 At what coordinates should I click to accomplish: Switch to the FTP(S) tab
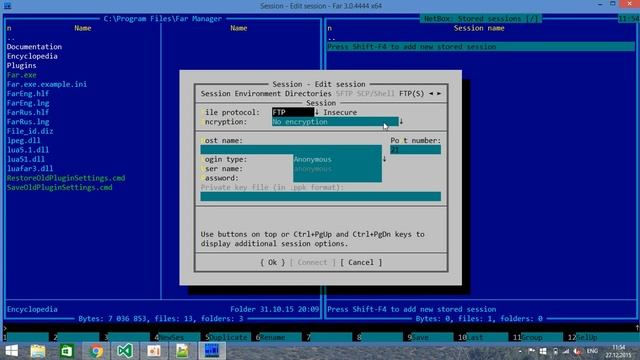coord(411,93)
